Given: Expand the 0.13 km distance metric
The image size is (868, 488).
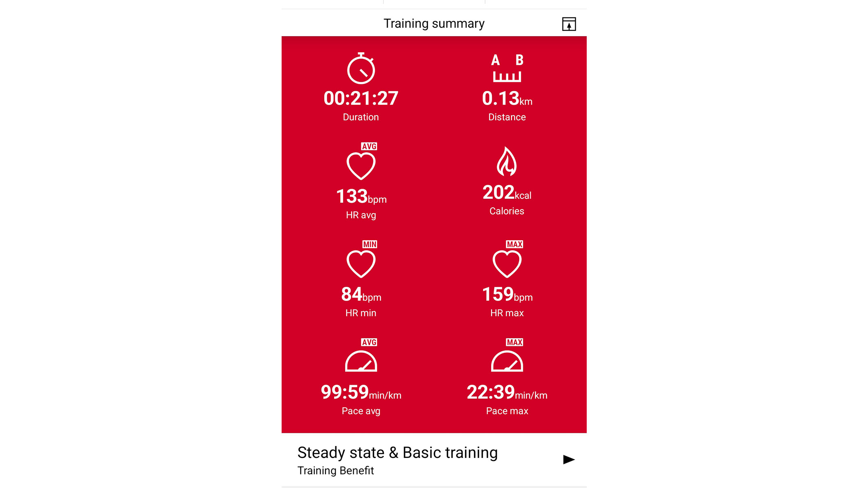Looking at the screenshot, I should (507, 86).
